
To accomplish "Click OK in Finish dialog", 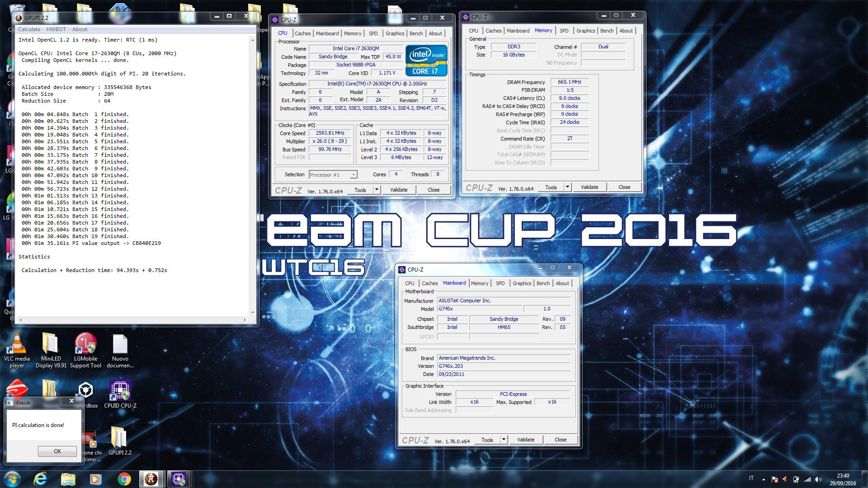I will click(x=57, y=451).
